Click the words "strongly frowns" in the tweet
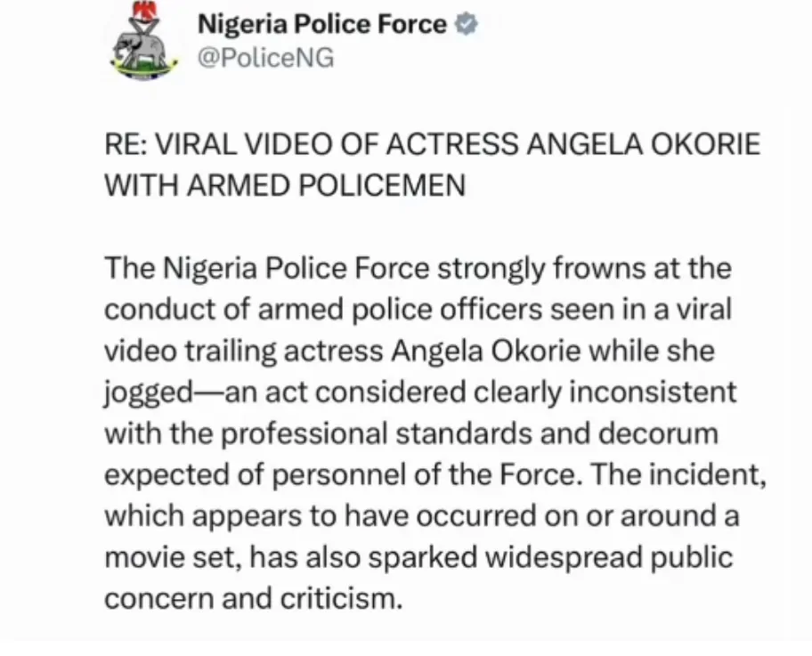 pos(521,267)
